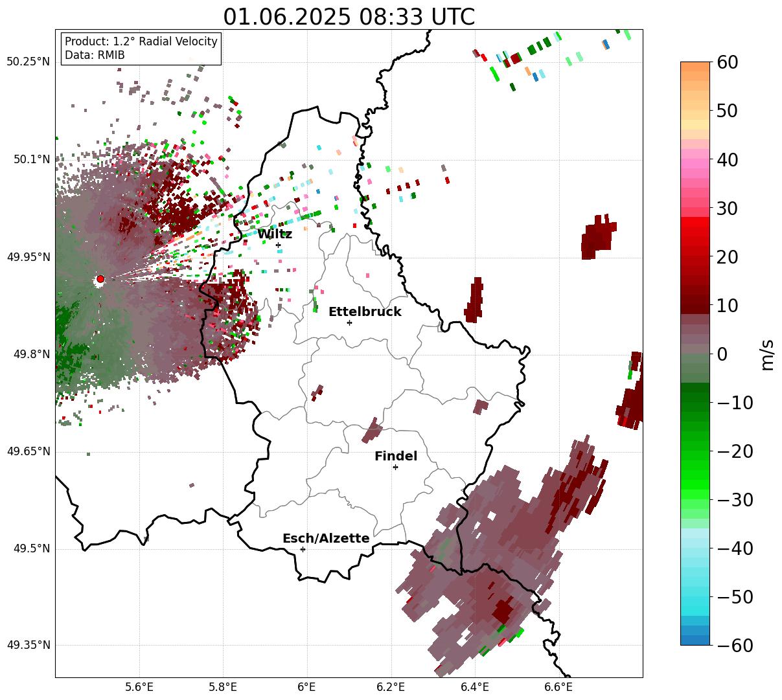782x700 pixels.
Task: Click the 50.25°N latitude tick label
Action: pos(28,62)
